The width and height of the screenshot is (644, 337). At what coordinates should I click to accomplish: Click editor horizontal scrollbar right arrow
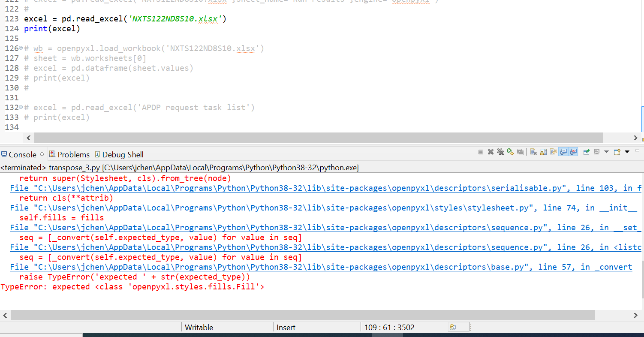[635, 138]
